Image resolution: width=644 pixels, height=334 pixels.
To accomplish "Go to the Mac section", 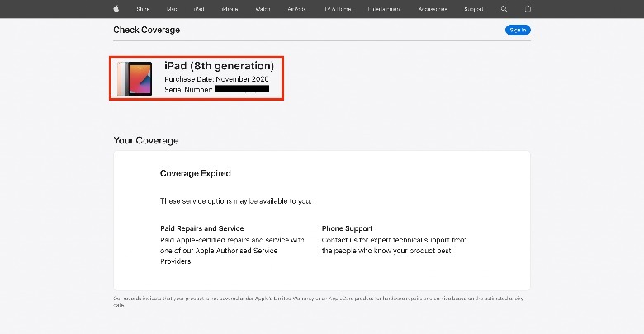I will [172, 9].
